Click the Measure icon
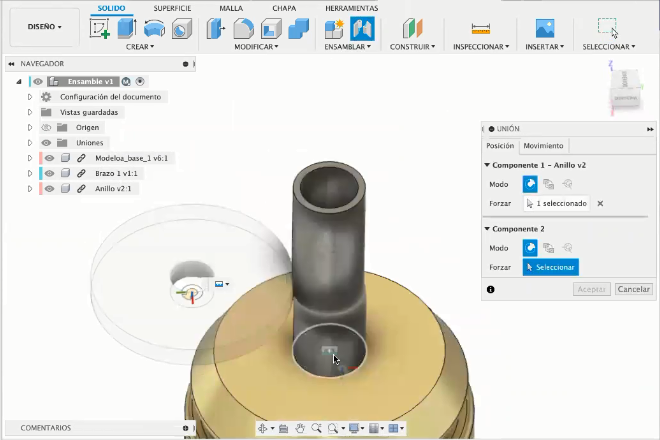 click(x=481, y=29)
